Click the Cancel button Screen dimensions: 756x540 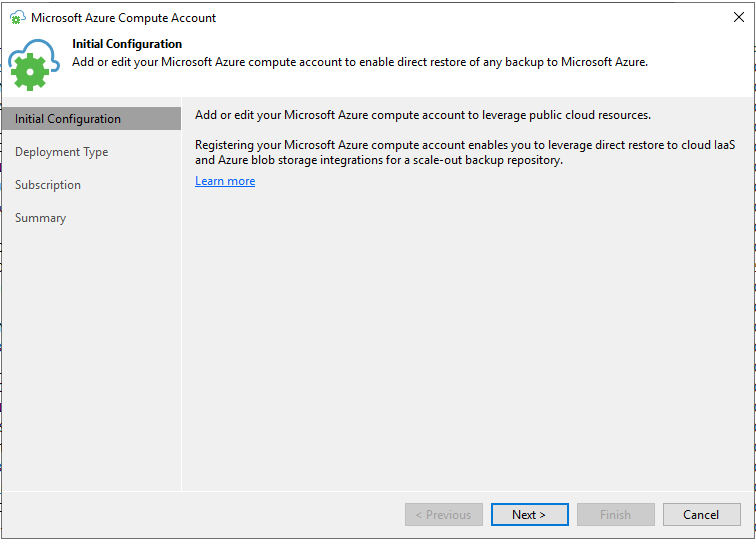tap(701, 515)
